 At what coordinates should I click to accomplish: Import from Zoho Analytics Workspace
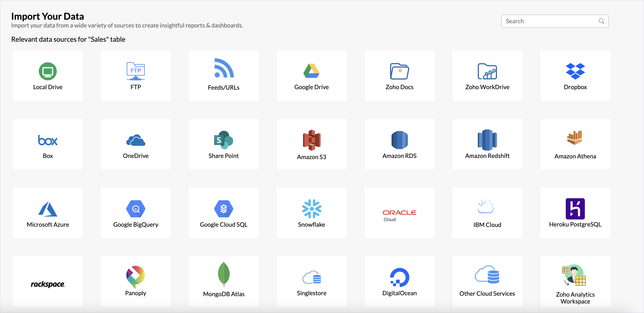(x=575, y=281)
